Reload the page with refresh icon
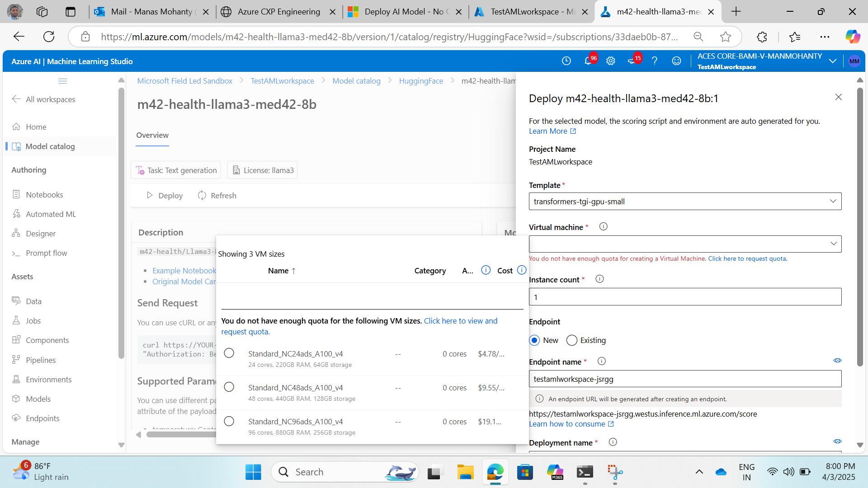868x488 pixels. [x=49, y=37]
